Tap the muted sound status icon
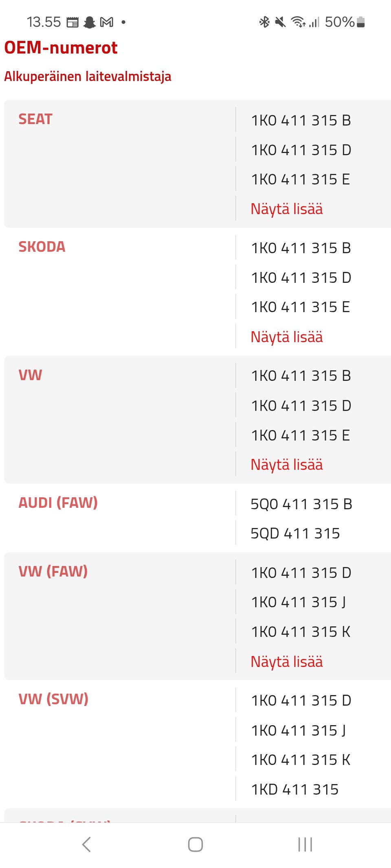This screenshot has width=391, height=868. 280,22
